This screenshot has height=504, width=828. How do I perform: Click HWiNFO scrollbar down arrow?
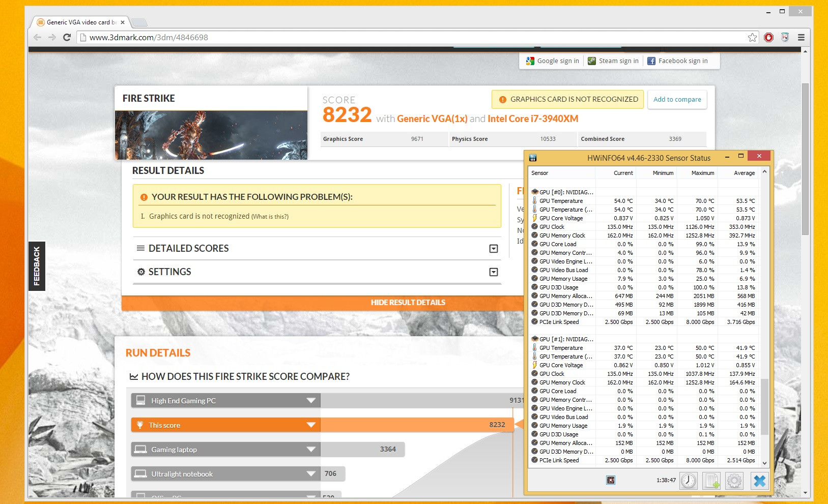pyautogui.click(x=764, y=463)
